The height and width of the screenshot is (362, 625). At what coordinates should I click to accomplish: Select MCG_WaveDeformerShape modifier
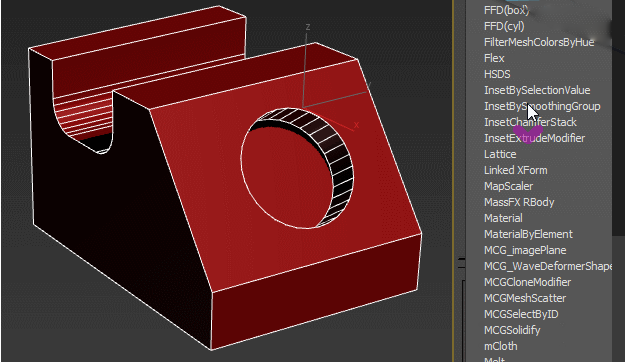pyautogui.click(x=548, y=266)
